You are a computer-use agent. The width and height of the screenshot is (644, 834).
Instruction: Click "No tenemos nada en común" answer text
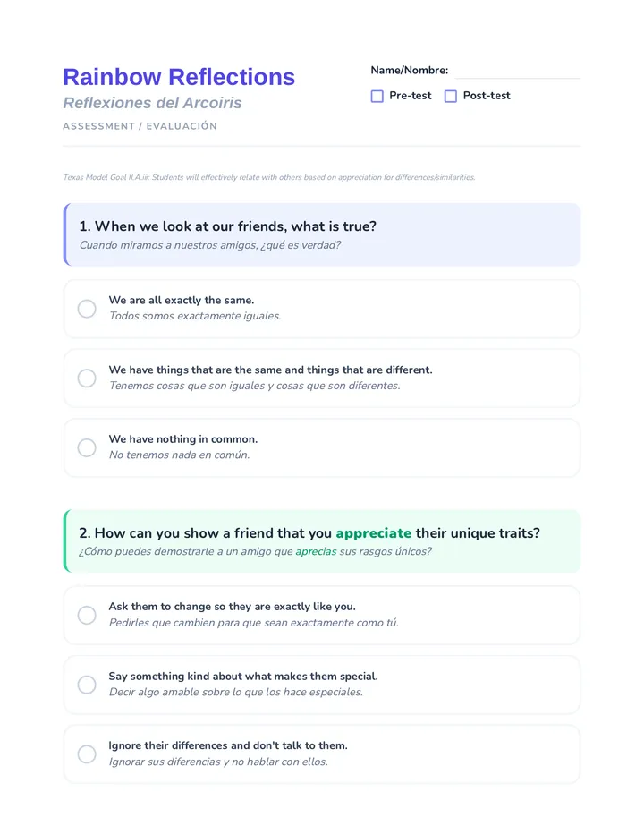point(179,455)
